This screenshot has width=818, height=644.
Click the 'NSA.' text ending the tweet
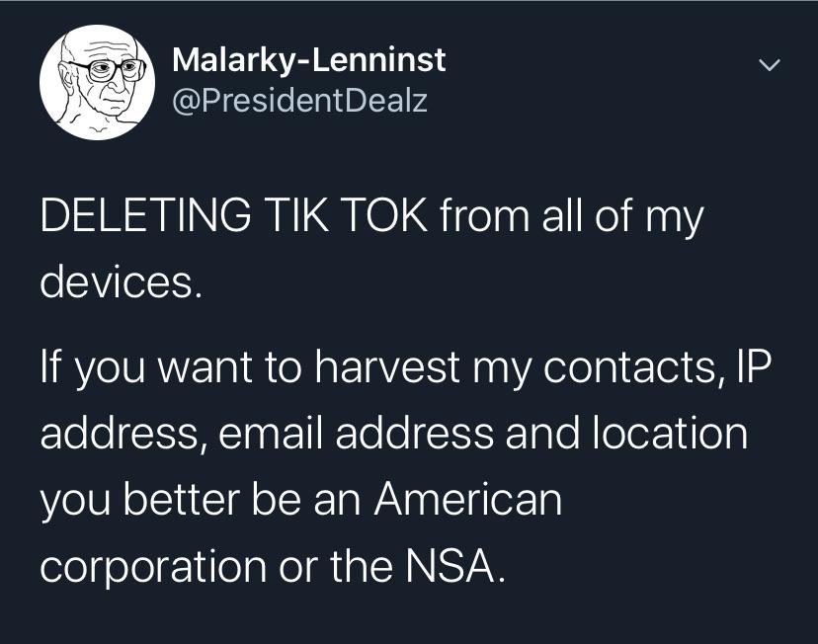(454, 565)
